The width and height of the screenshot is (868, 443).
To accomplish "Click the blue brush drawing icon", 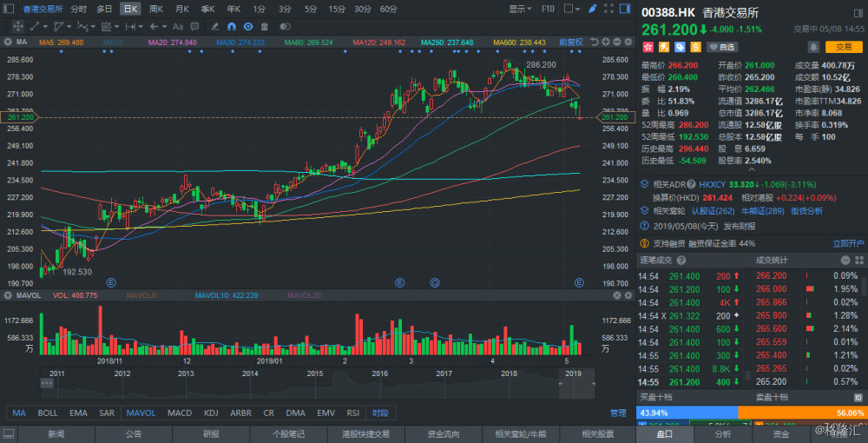I will click(x=592, y=9).
